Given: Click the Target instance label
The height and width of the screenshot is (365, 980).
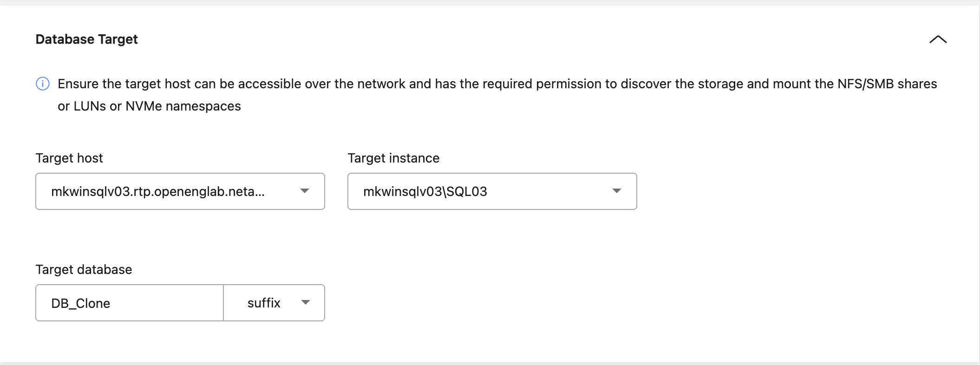Looking at the screenshot, I should click(393, 158).
